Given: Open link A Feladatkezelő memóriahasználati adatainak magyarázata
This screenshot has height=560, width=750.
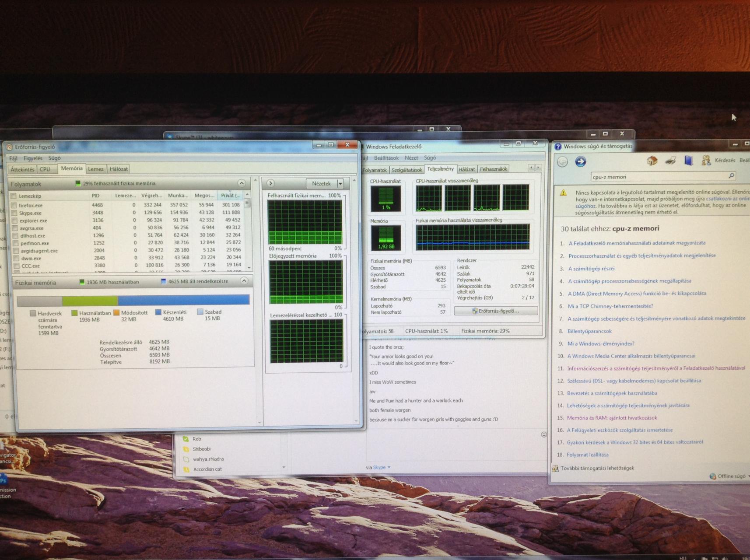Looking at the screenshot, I should 637,243.
